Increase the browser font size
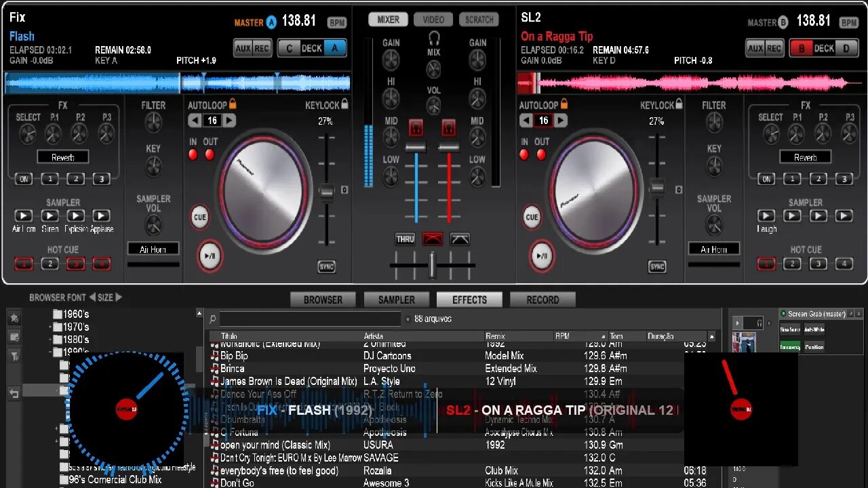Screen dimensions: 868x488 tap(119, 297)
